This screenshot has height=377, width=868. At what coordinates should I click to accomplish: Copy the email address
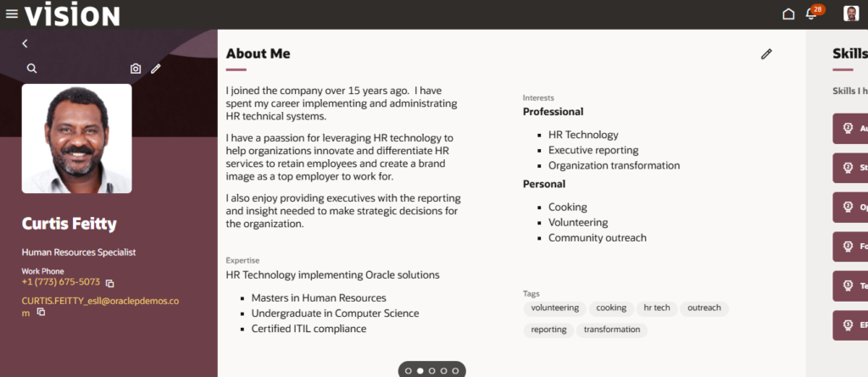pyautogui.click(x=41, y=313)
